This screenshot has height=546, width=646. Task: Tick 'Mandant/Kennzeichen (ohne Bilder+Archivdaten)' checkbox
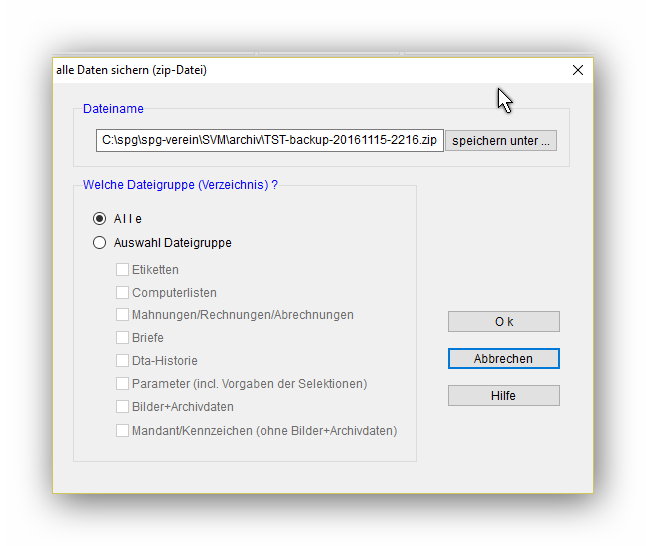tap(122, 430)
